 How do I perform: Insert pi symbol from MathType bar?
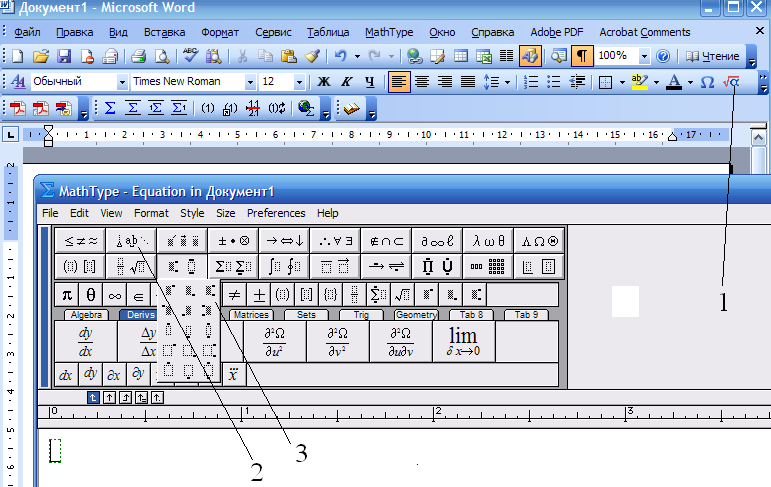click(x=67, y=295)
